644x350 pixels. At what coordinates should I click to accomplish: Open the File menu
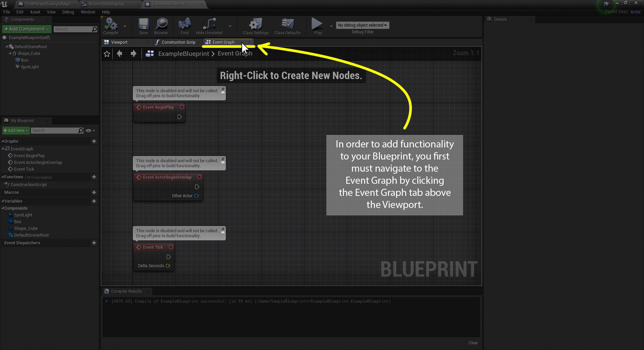(x=6, y=12)
